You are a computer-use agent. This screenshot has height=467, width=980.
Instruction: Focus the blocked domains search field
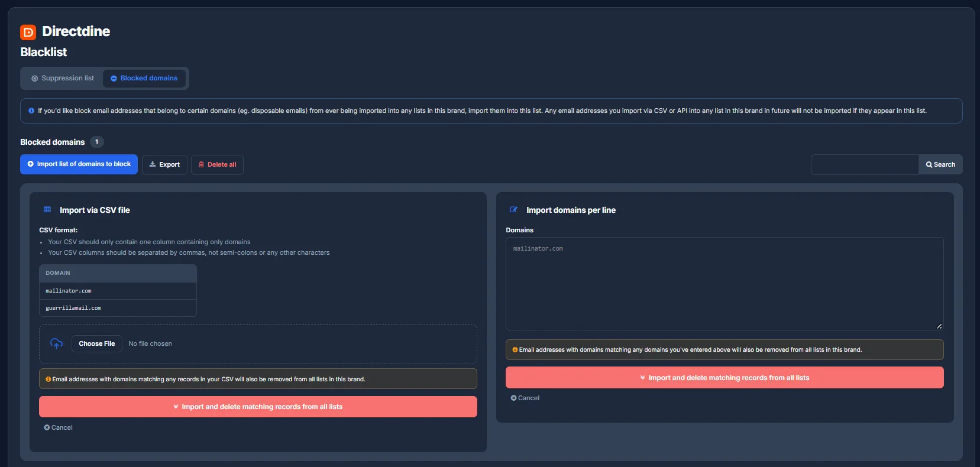865,164
